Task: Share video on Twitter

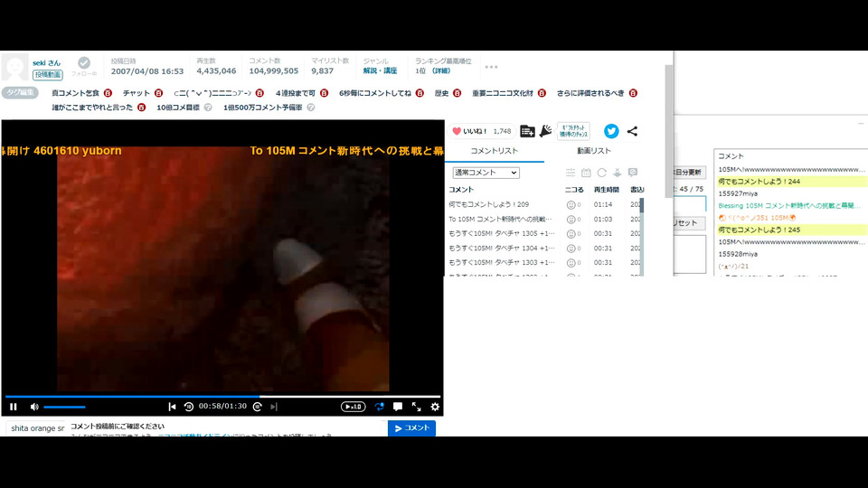Action: 611,131
